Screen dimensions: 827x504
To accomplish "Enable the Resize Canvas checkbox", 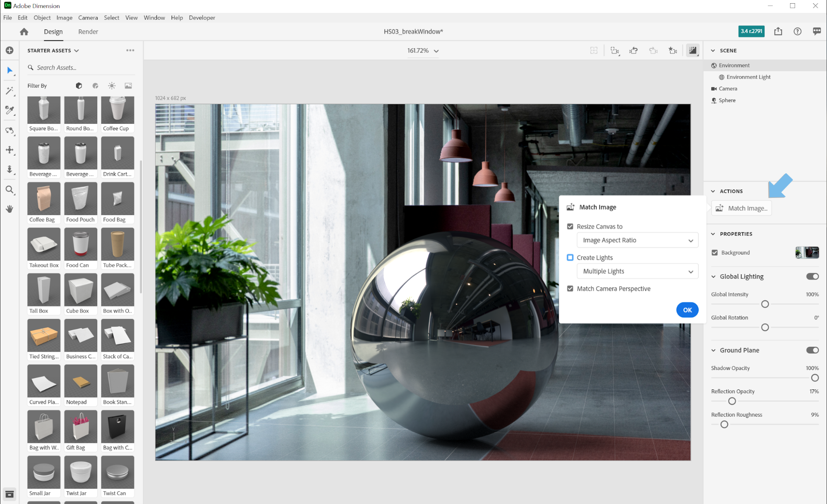I will [x=570, y=226].
